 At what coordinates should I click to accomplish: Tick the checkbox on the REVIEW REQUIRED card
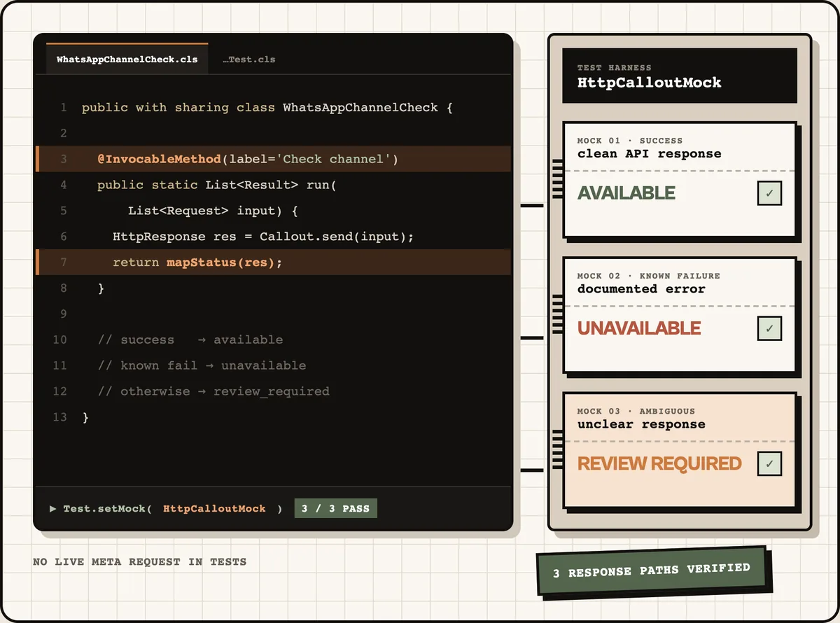click(x=769, y=463)
